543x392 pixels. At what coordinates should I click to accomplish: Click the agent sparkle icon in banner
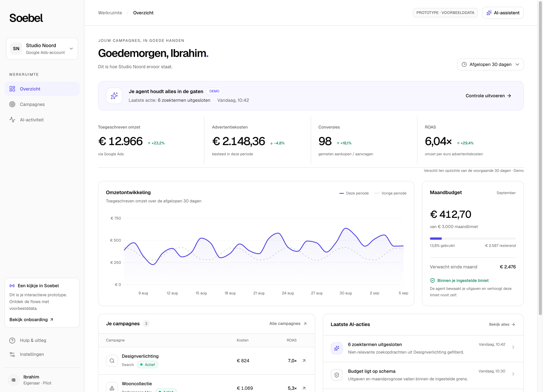pyautogui.click(x=114, y=96)
